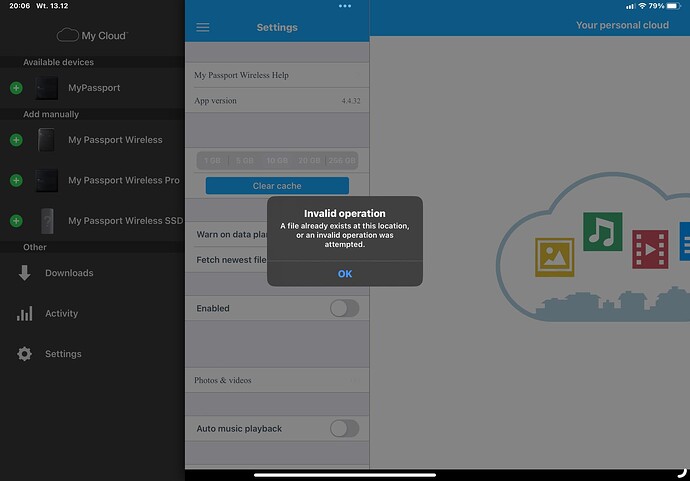Screen dimensions: 690x481
Task: Toggle the Enabled switch
Action: point(345,308)
